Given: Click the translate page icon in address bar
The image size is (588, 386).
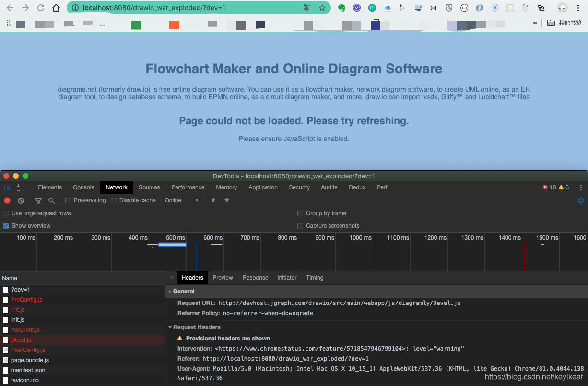Looking at the screenshot, I should pos(307,8).
